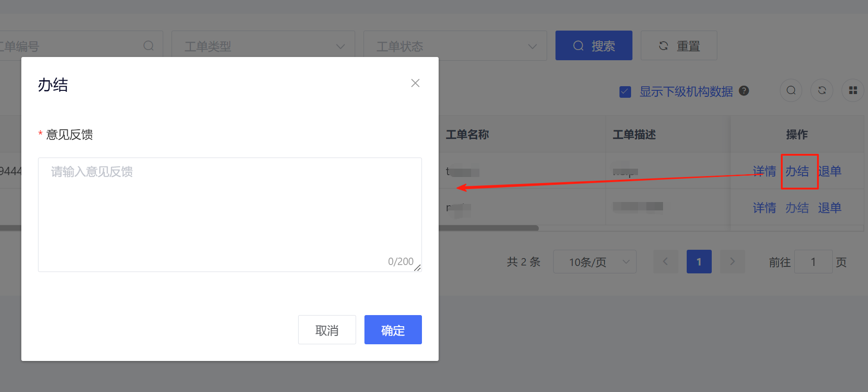Image resolution: width=868 pixels, height=392 pixels.
Task: Click the magnifier icon in 工单编号 field
Action: coord(148,46)
